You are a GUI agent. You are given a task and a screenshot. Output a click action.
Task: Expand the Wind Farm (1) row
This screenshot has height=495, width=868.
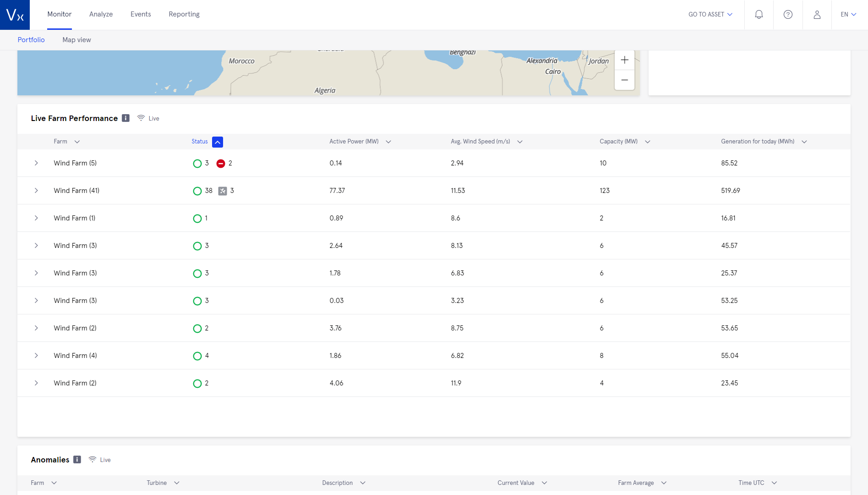[36, 218]
